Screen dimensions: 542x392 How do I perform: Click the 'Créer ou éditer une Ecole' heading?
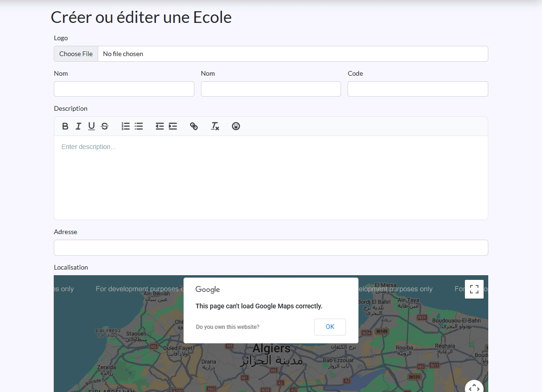click(141, 17)
